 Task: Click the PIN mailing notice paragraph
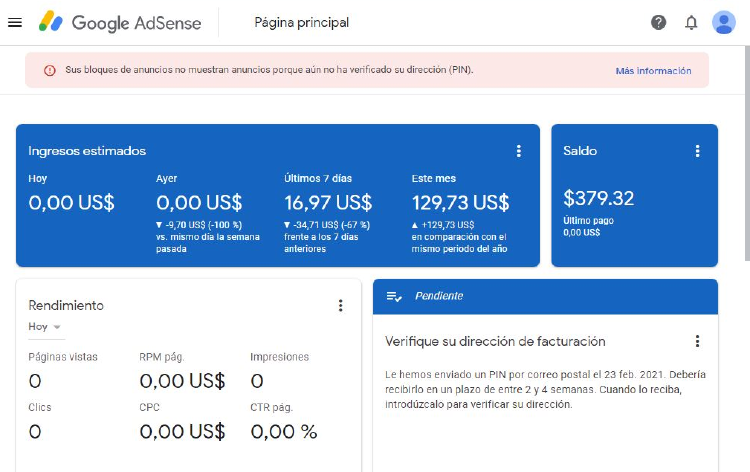pos(545,389)
